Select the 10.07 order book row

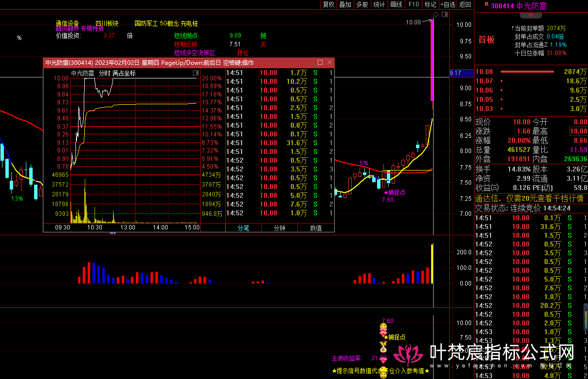[531, 81]
